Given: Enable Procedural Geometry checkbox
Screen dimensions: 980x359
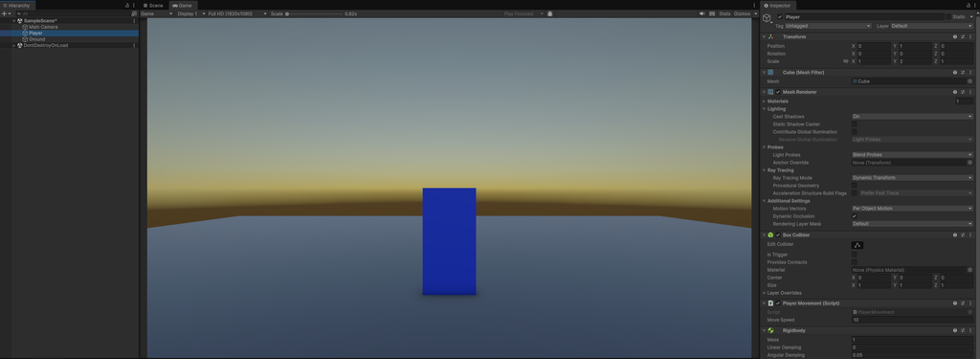Looking at the screenshot, I should click(855, 186).
